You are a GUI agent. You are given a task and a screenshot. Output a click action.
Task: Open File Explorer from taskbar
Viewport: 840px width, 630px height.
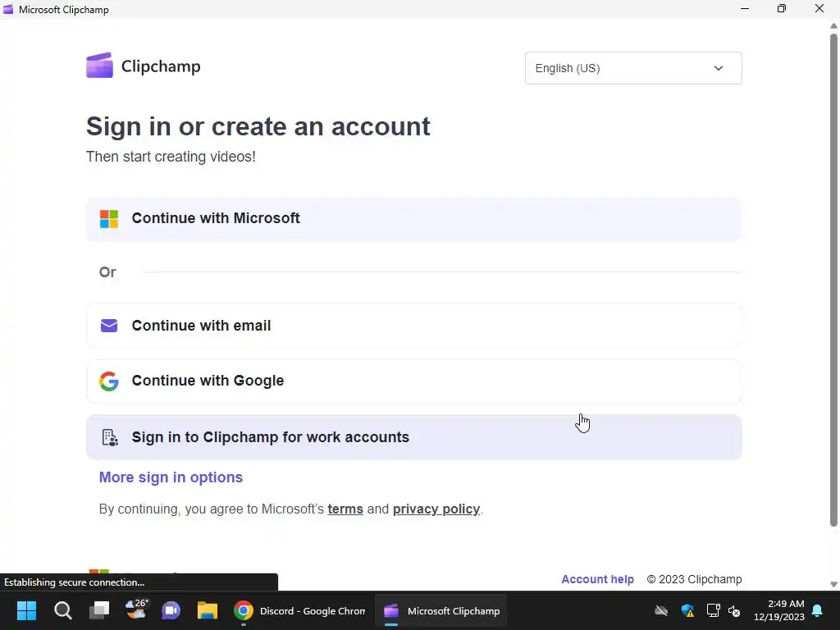click(208, 610)
